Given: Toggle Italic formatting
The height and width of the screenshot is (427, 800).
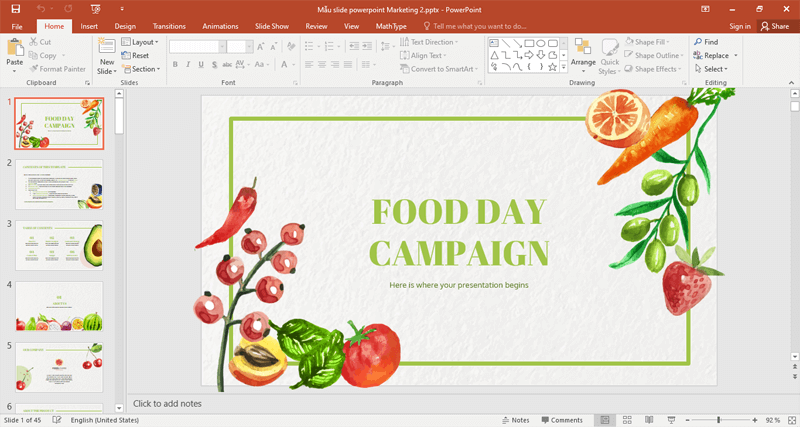Looking at the screenshot, I should (x=188, y=64).
